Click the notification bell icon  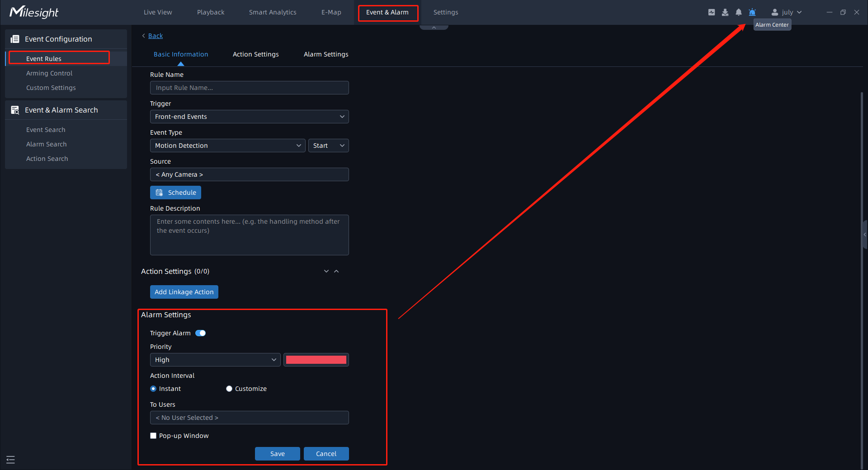pyautogui.click(x=738, y=12)
